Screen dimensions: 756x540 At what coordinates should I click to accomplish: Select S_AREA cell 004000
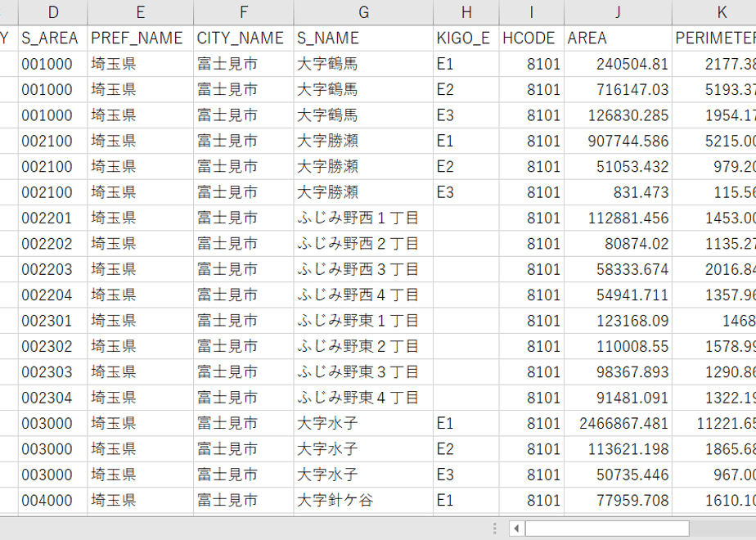(x=53, y=501)
